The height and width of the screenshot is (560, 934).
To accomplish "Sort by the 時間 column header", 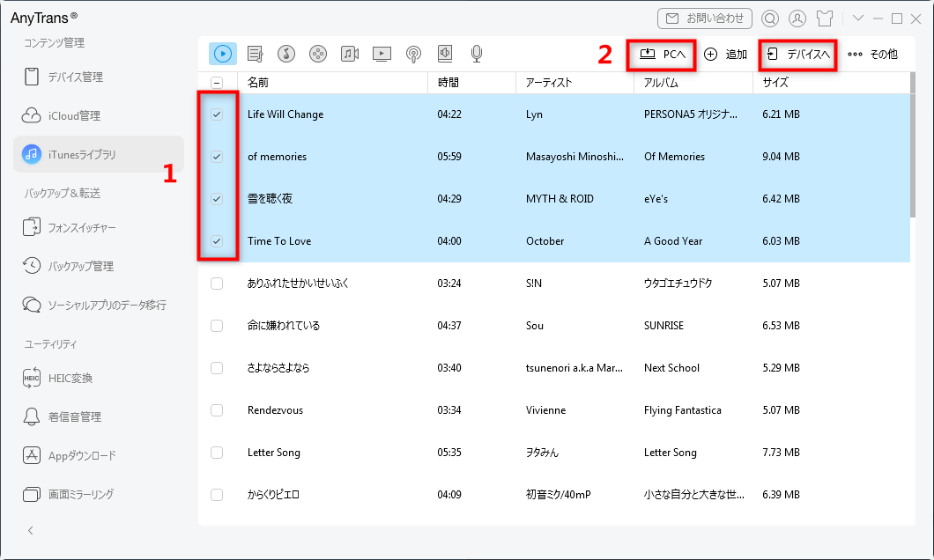I will tap(471, 83).
